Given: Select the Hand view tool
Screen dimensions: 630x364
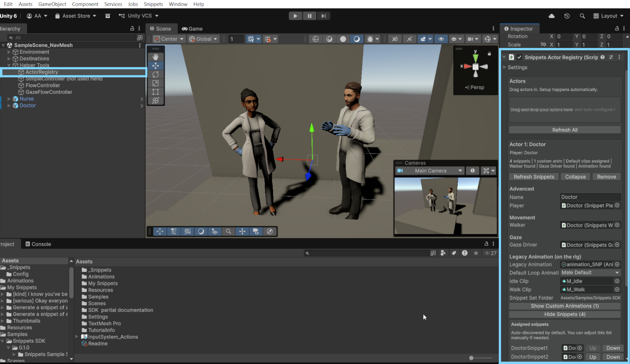Looking at the screenshot, I should (x=156, y=57).
